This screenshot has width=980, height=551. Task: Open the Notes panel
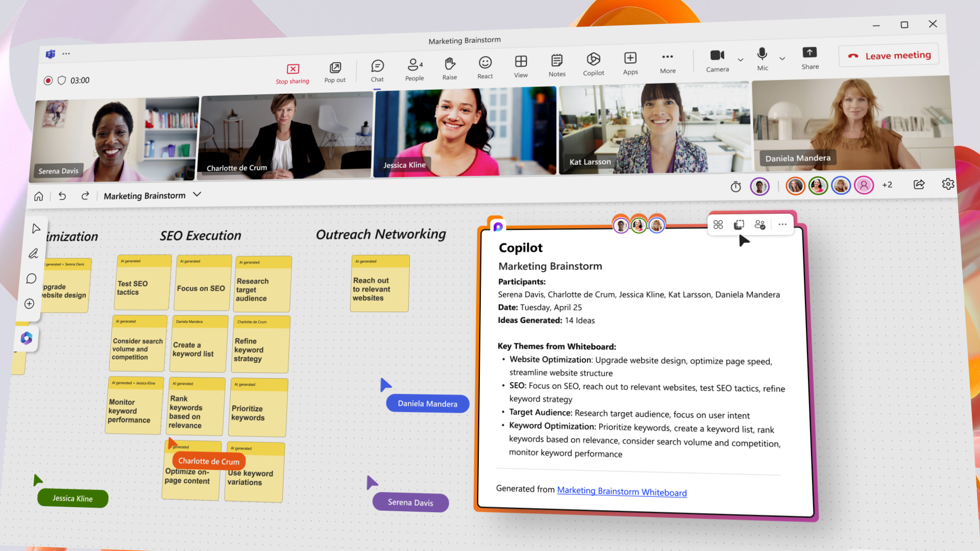[557, 65]
